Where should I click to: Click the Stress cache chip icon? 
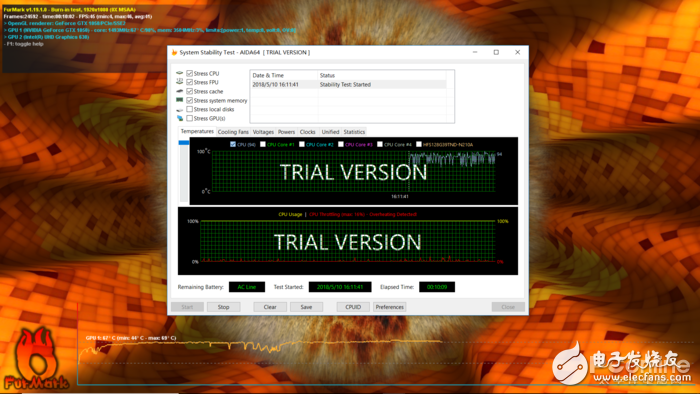pos(180,91)
